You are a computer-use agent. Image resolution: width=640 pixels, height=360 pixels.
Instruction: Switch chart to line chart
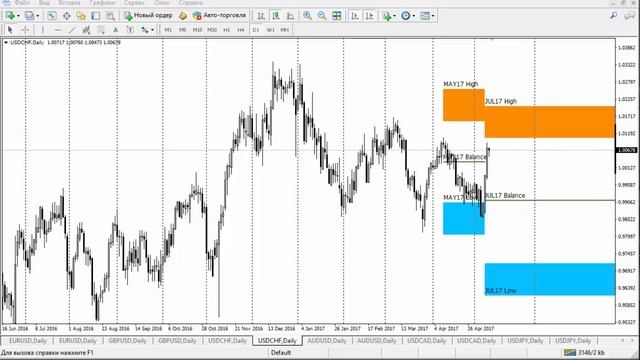coord(290,16)
